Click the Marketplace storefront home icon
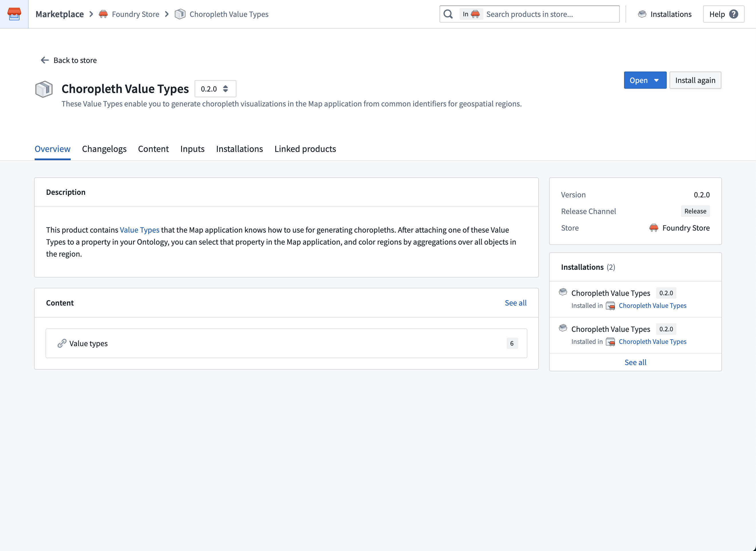756x551 pixels. coord(14,14)
